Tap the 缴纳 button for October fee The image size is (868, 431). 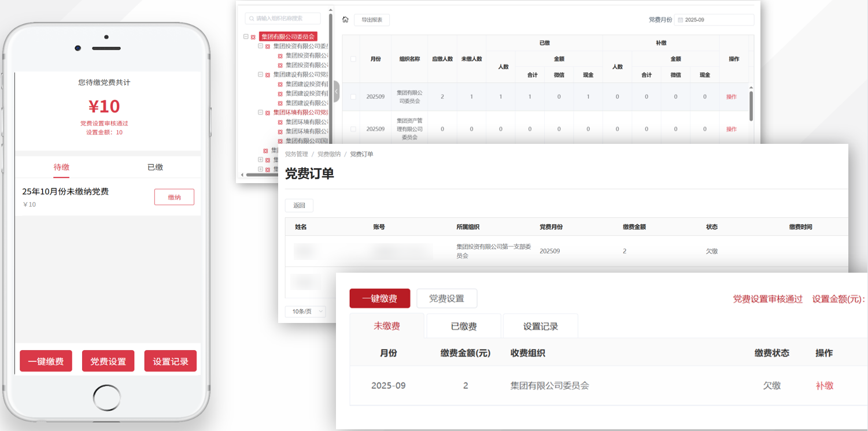coord(174,197)
